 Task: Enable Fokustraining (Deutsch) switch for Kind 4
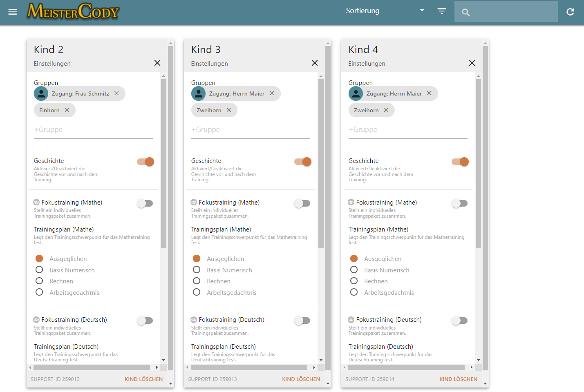460,321
